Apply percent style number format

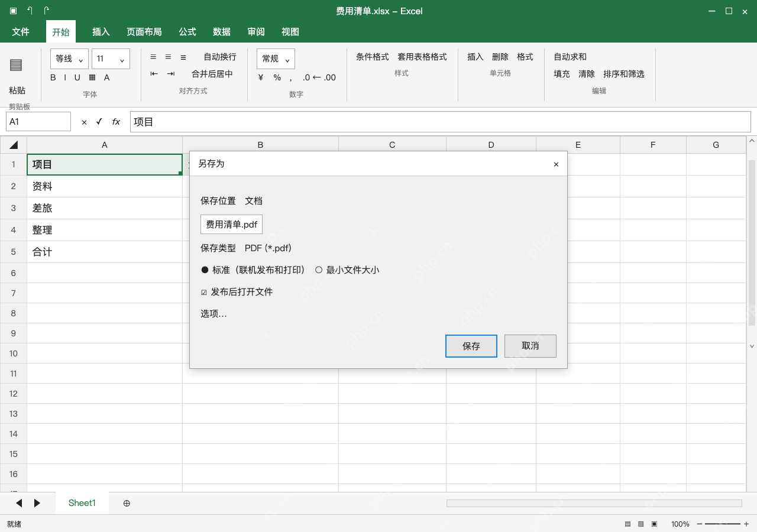tap(277, 77)
